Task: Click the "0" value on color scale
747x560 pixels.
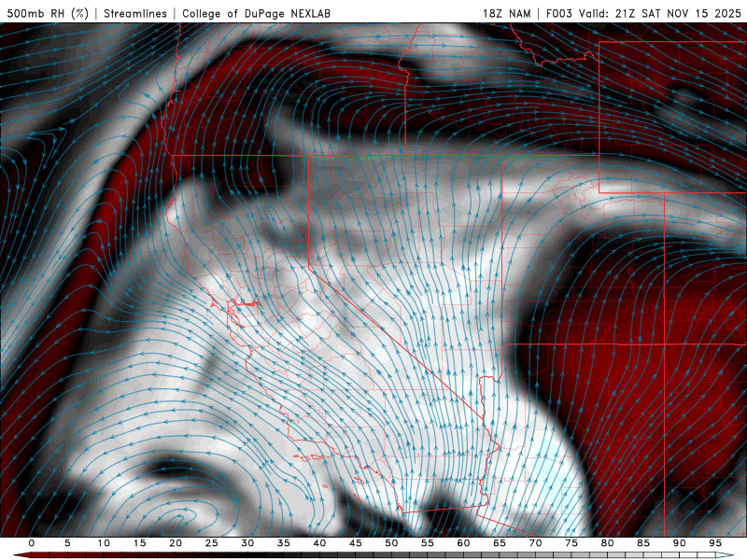Action: (x=32, y=543)
